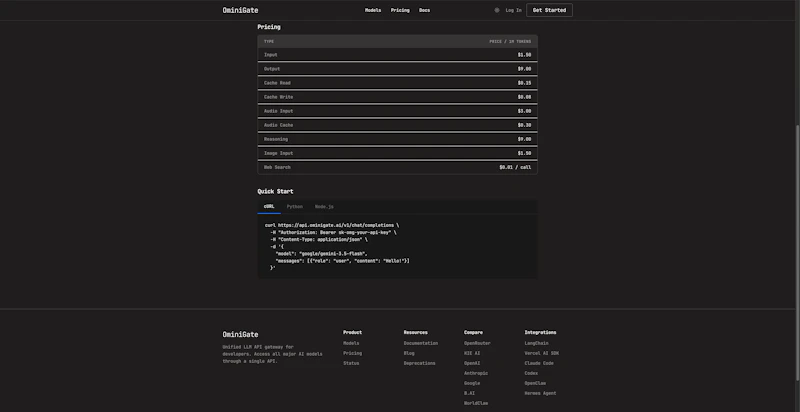Open the Hermes Agent integration link
800x412 pixels.
pyautogui.click(x=540, y=393)
